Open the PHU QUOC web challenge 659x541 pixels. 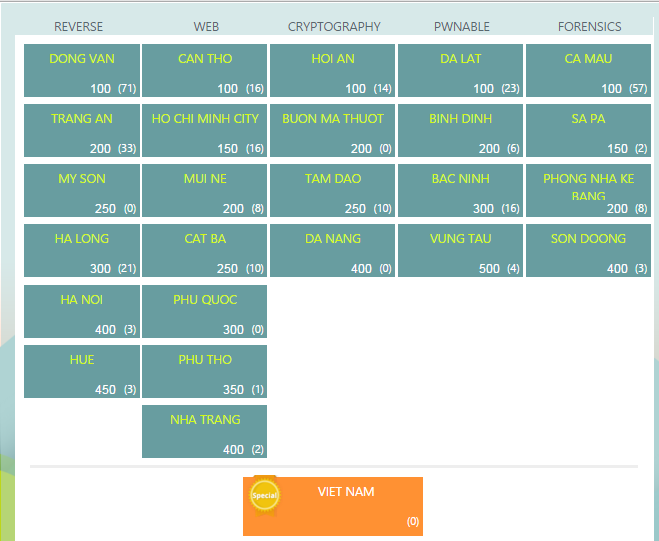tap(205, 311)
